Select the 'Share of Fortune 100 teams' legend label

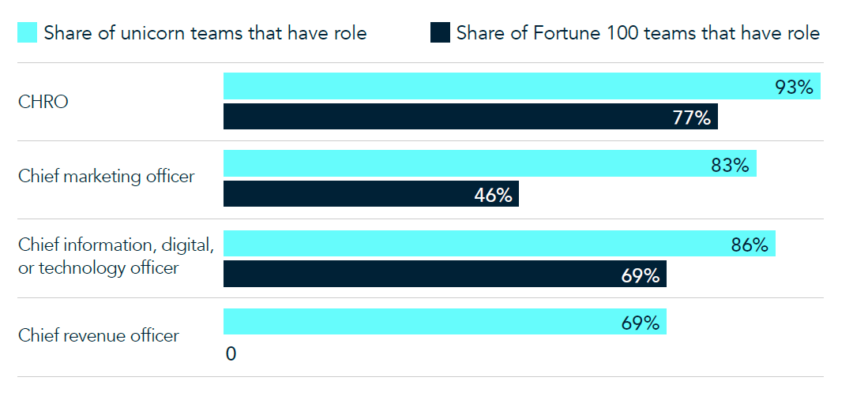click(637, 32)
